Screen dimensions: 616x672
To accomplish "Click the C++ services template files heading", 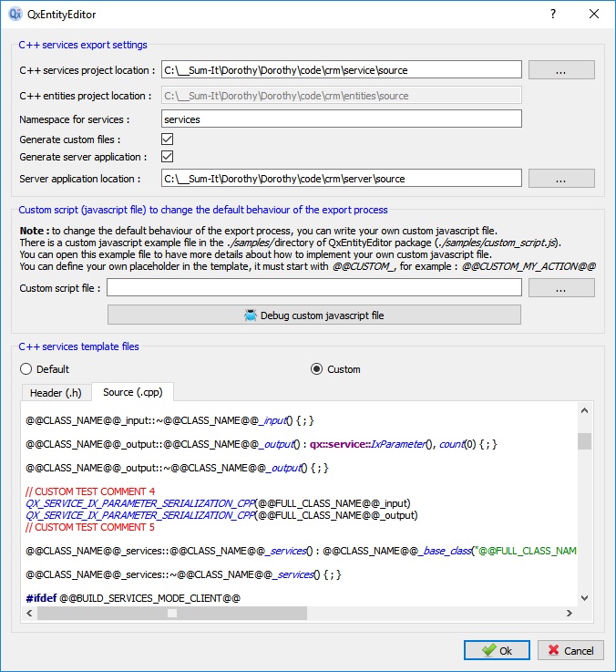I will (x=78, y=346).
